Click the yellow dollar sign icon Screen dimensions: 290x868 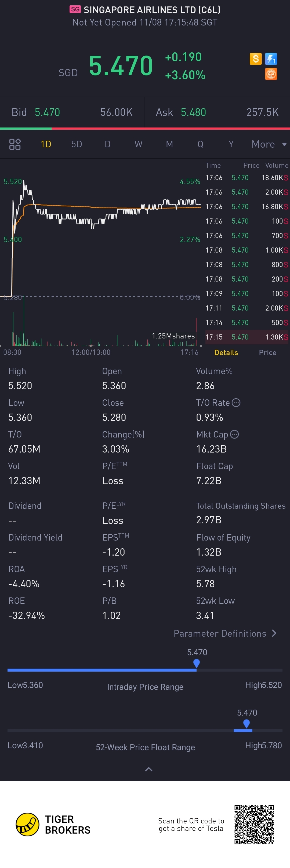[256, 59]
